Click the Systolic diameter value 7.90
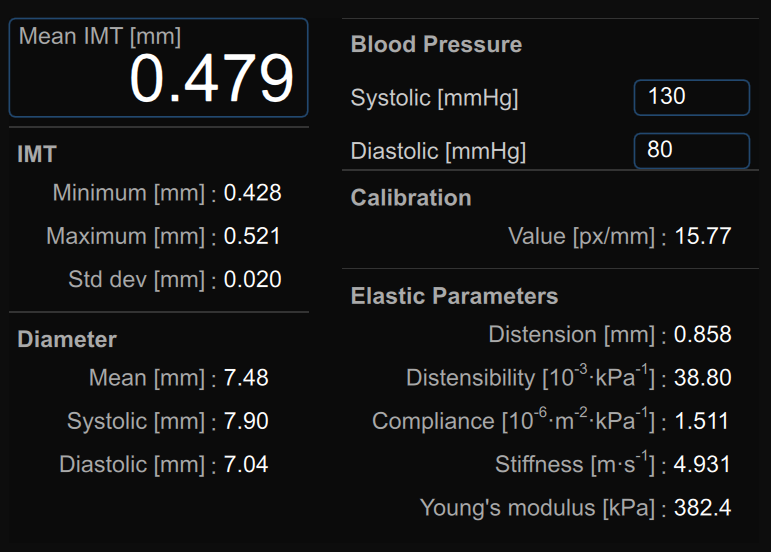This screenshot has width=771, height=552. tap(246, 421)
